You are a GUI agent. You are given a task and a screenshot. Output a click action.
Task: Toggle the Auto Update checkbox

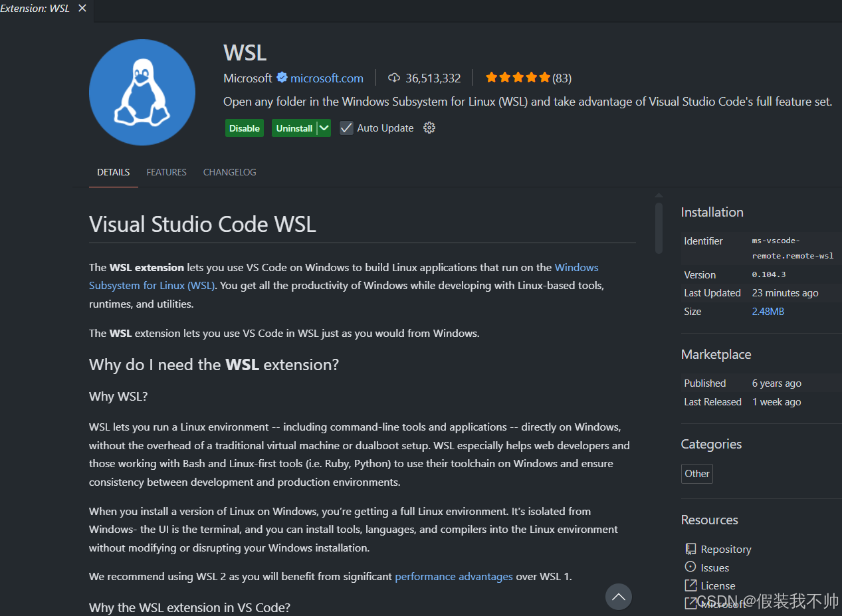click(x=346, y=128)
